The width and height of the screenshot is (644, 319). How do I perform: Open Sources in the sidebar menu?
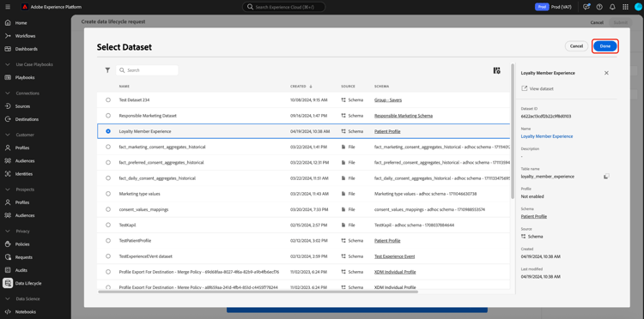coord(22,106)
